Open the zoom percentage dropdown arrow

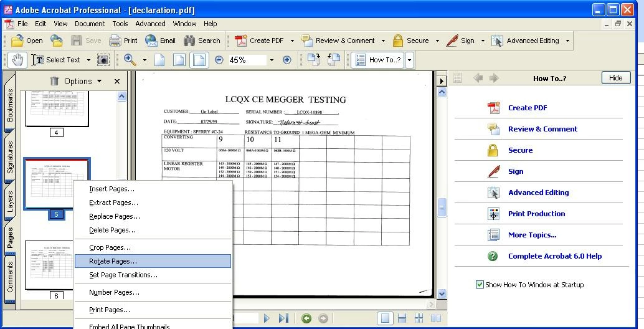click(x=272, y=60)
